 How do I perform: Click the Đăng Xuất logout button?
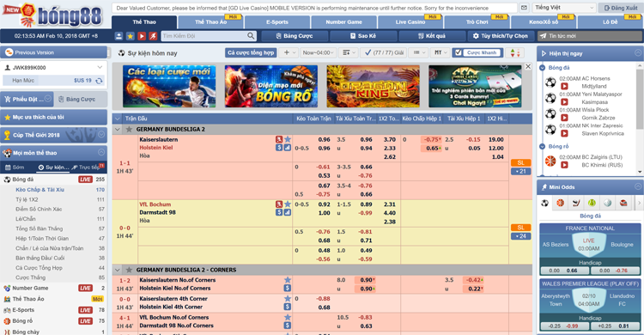(x=621, y=8)
